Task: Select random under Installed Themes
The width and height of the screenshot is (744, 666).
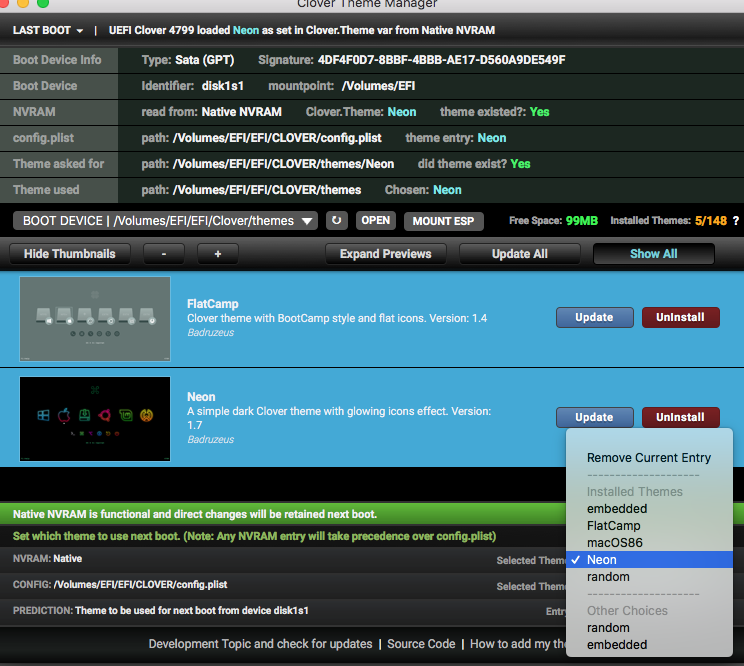Action: pyautogui.click(x=649, y=577)
